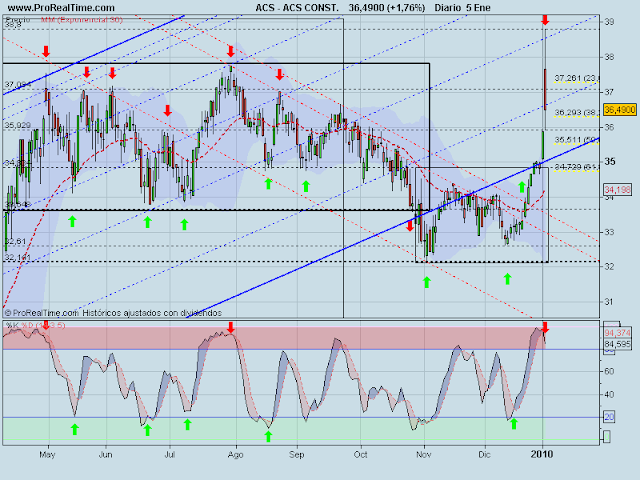The width and height of the screenshot is (640, 480).
Task: Click the red 34,198 moving average tag
Action: coord(618,190)
